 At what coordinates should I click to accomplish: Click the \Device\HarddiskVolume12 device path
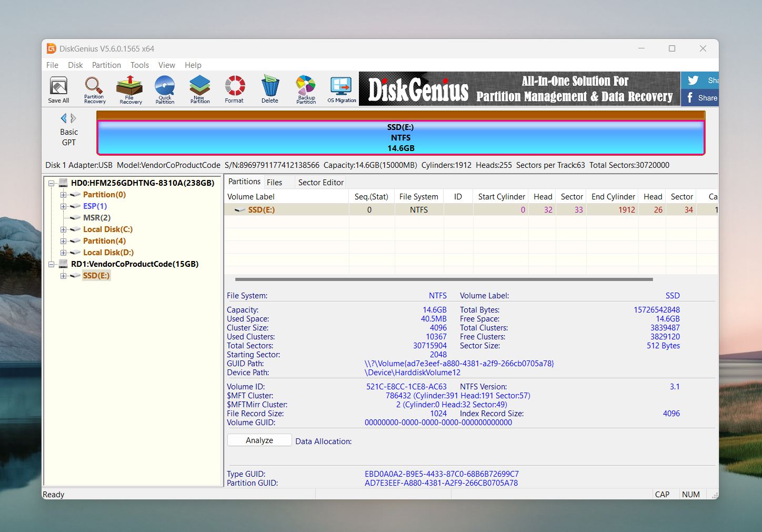pyautogui.click(x=413, y=373)
